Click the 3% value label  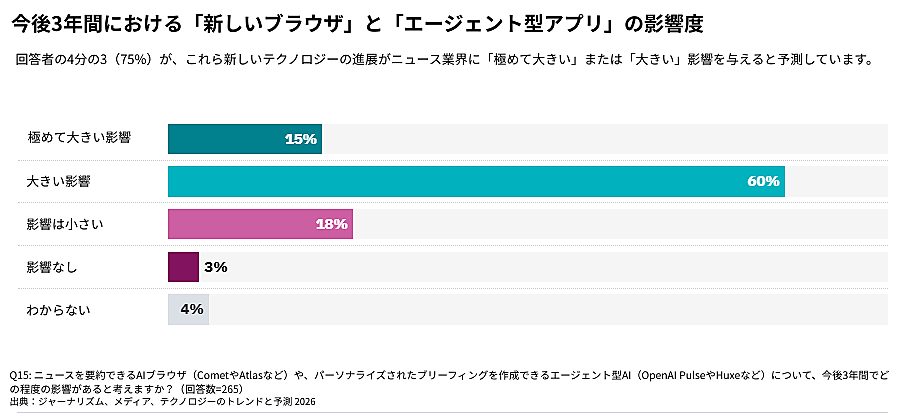(x=215, y=267)
